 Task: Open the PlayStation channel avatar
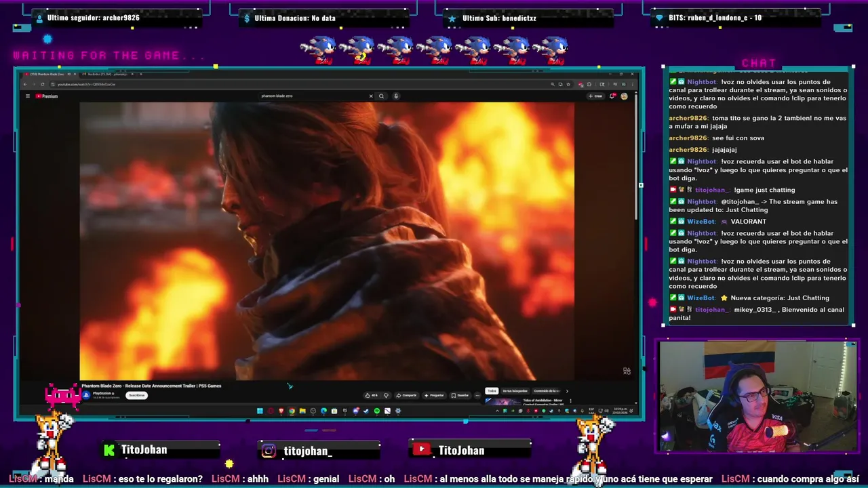(x=86, y=395)
